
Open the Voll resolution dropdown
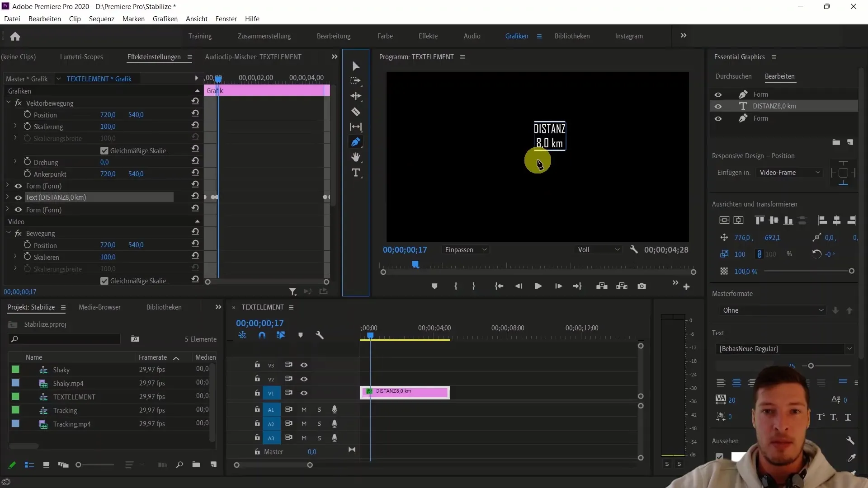coord(599,250)
